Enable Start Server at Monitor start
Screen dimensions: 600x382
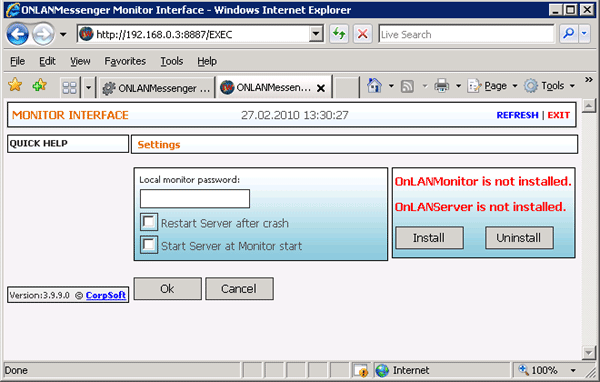[x=148, y=245]
